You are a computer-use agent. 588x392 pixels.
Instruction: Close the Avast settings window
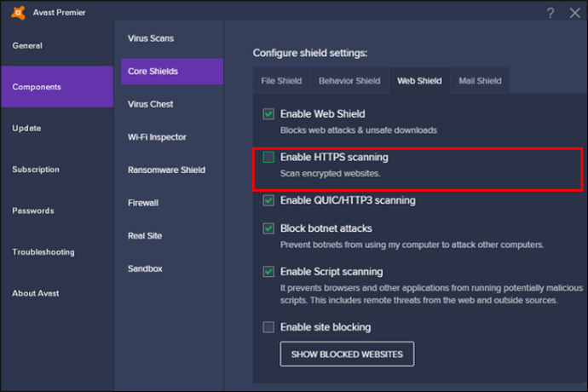click(574, 13)
